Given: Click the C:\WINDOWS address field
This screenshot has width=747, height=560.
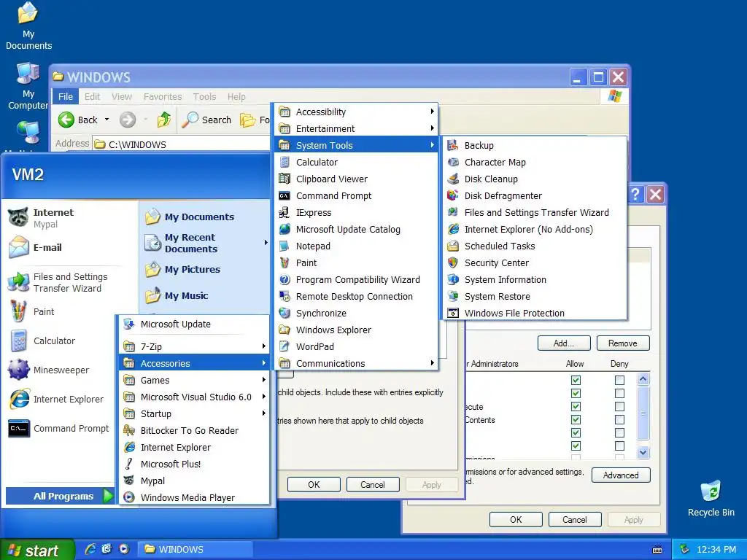Looking at the screenshot, I should pos(181,144).
